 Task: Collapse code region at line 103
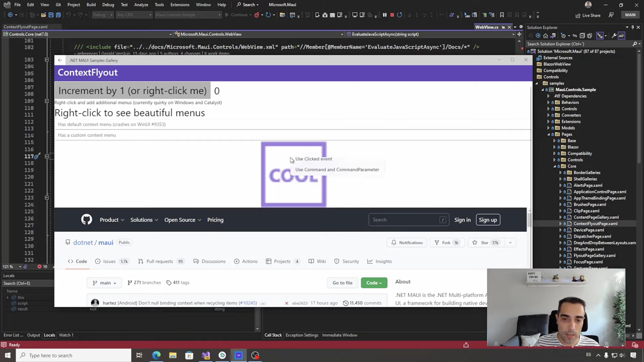click(x=47, y=60)
